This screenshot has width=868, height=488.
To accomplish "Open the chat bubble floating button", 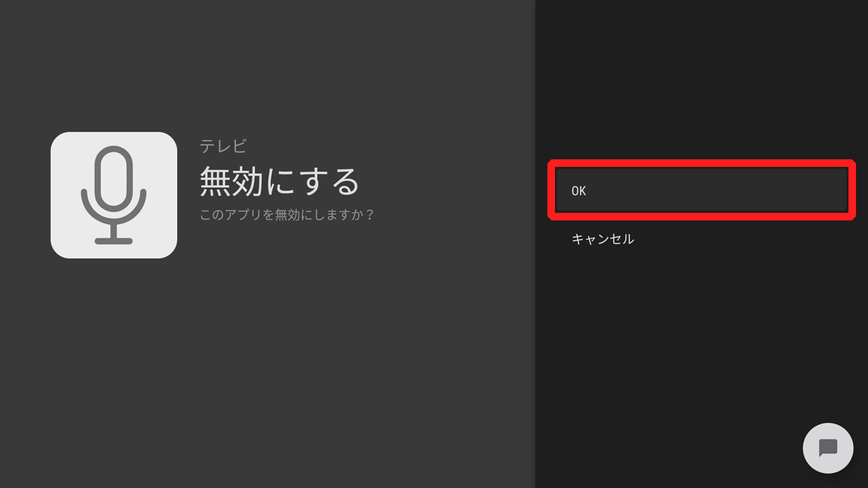I will click(828, 448).
